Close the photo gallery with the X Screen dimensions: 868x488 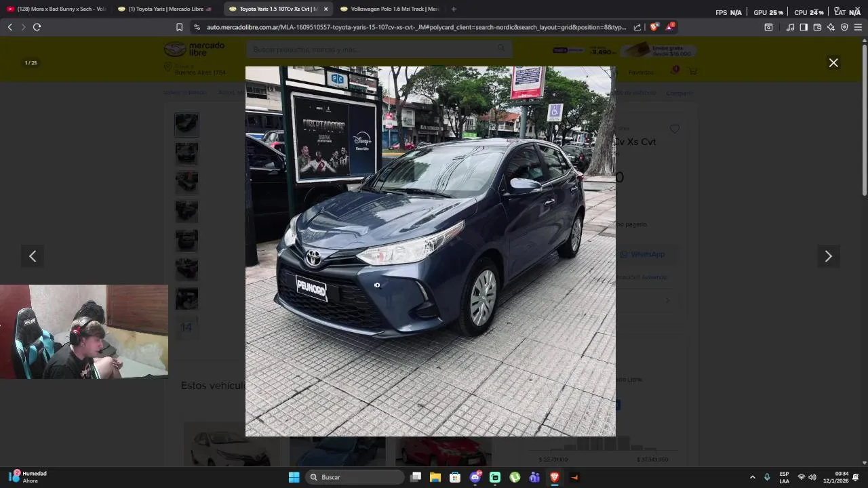(x=833, y=63)
